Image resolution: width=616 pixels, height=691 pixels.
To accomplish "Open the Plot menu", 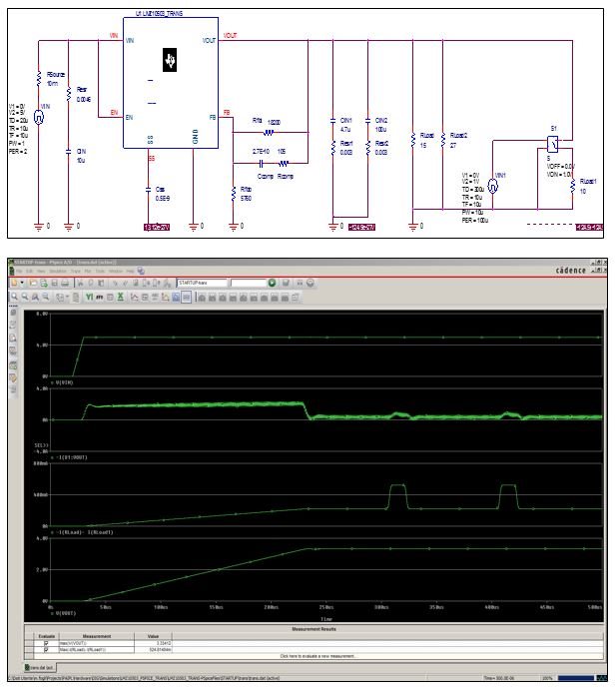I will coord(88,271).
